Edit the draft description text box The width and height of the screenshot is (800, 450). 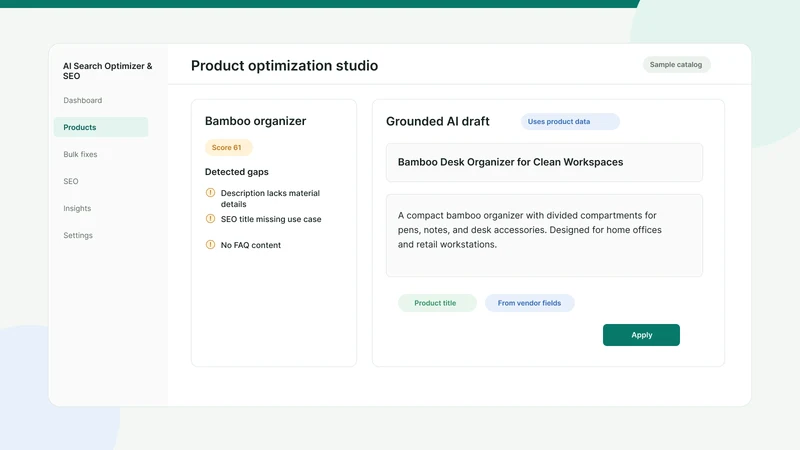pyautogui.click(x=544, y=235)
